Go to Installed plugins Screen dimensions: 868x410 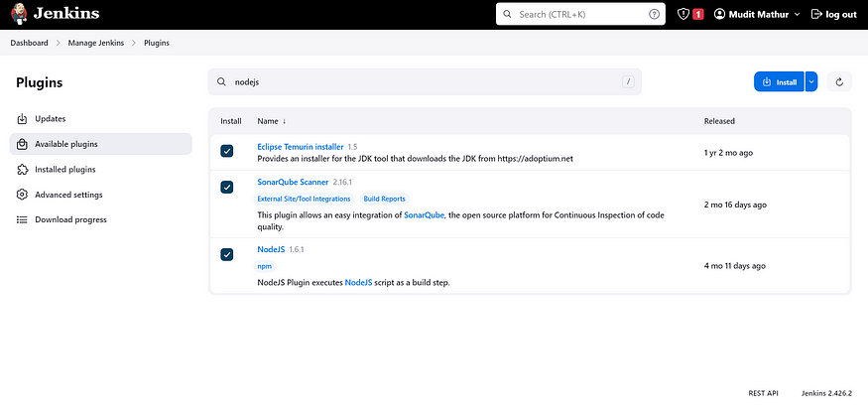(x=101, y=170)
